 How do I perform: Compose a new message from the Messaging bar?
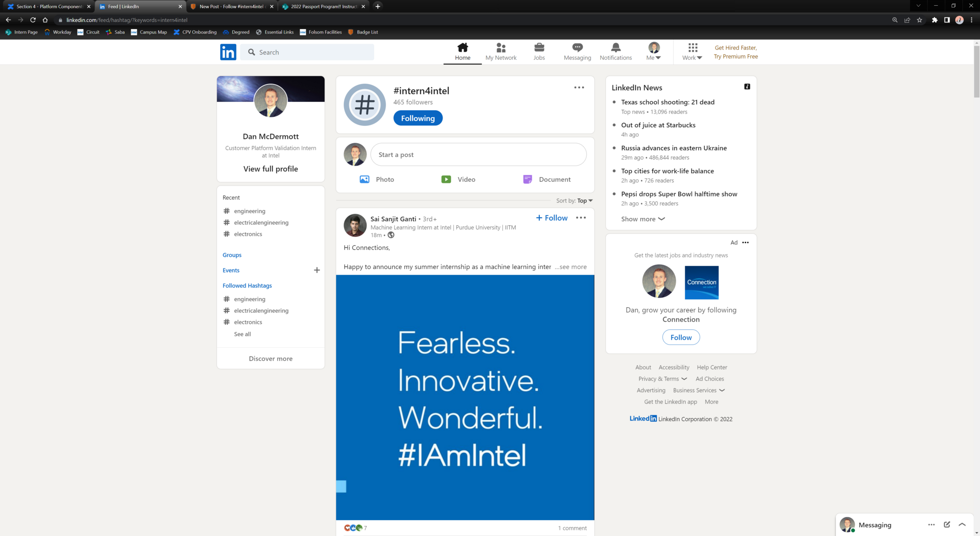click(947, 525)
